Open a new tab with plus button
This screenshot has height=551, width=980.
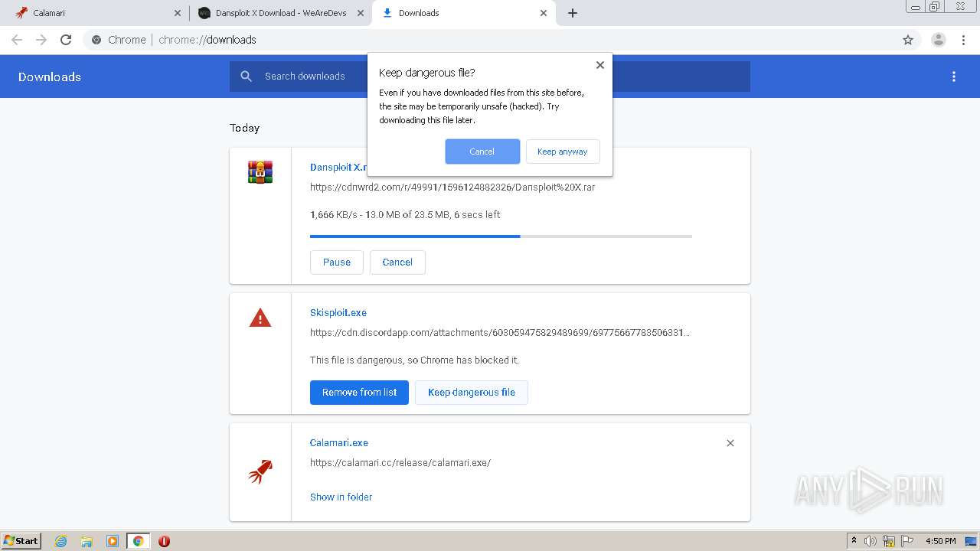coord(573,13)
